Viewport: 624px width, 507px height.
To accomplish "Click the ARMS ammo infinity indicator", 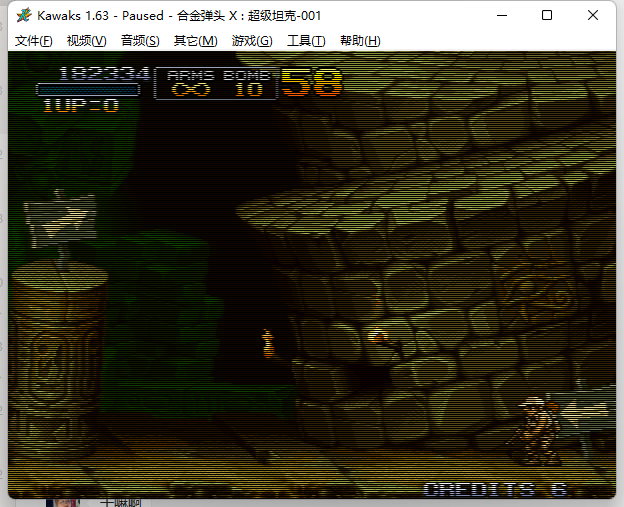I will [x=191, y=90].
